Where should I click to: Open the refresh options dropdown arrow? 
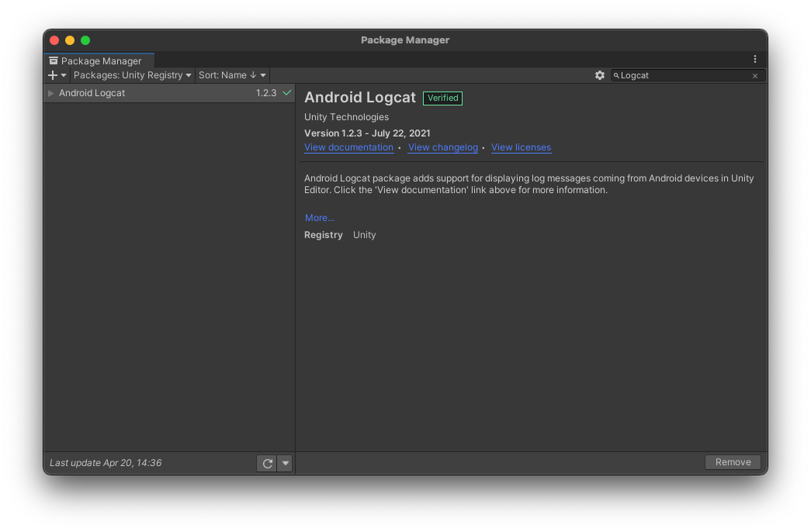click(284, 463)
